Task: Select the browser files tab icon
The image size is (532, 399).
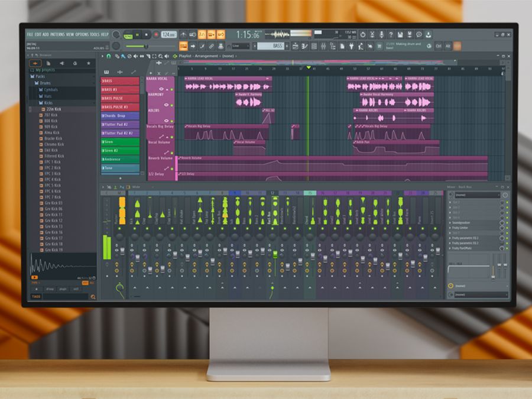Action: point(48,63)
